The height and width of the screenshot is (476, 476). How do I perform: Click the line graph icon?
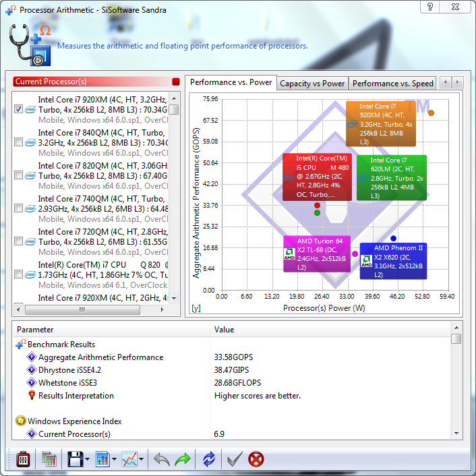click(129, 459)
